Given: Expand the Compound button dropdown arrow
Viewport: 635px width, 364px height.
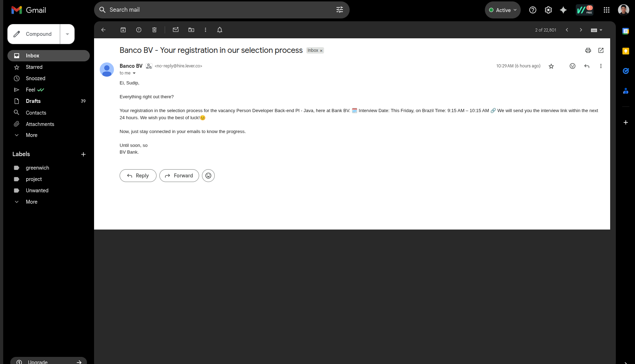Looking at the screenshot, I should coord(67,34).
